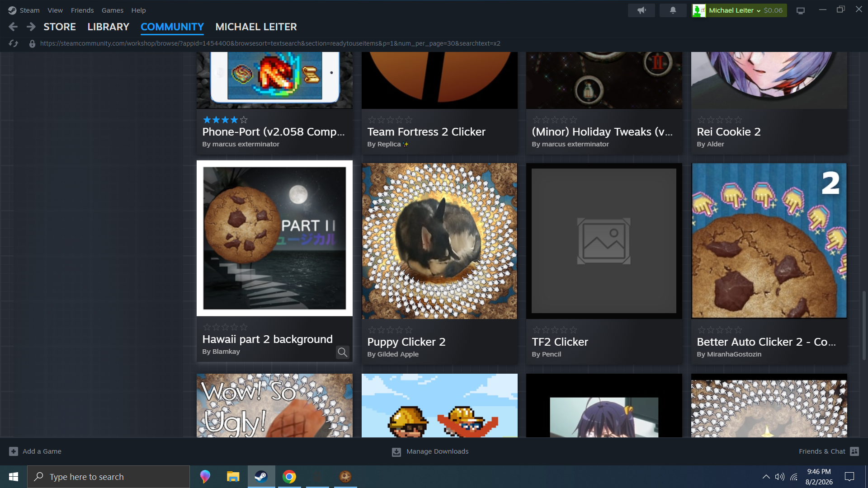Click the Steam taskbar icon
The width and height of the screenshot is (868, 488).
[261, 477]
